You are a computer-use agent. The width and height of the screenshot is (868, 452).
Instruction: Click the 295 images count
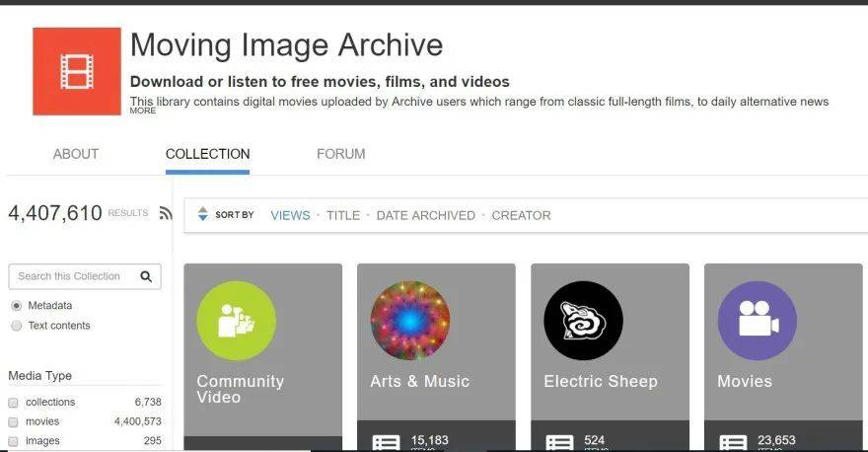click(x=152, y=441)
